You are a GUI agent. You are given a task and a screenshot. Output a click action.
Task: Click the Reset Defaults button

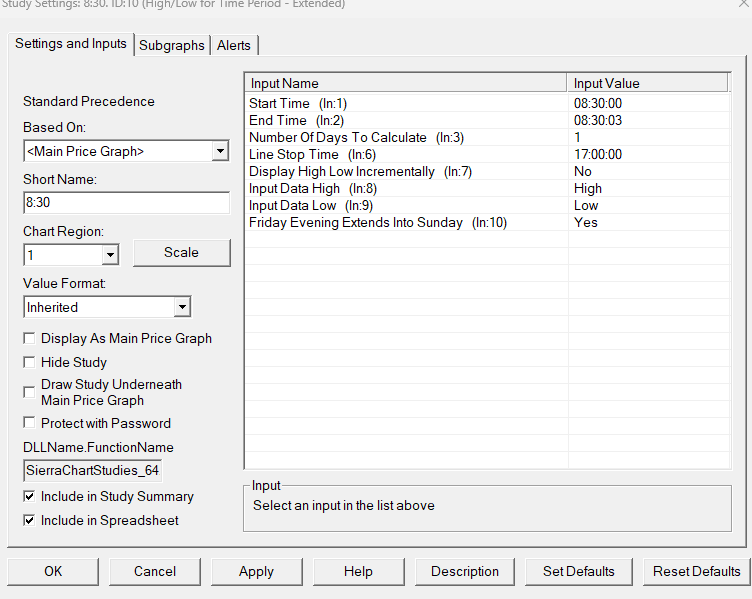tap(697, 571)
